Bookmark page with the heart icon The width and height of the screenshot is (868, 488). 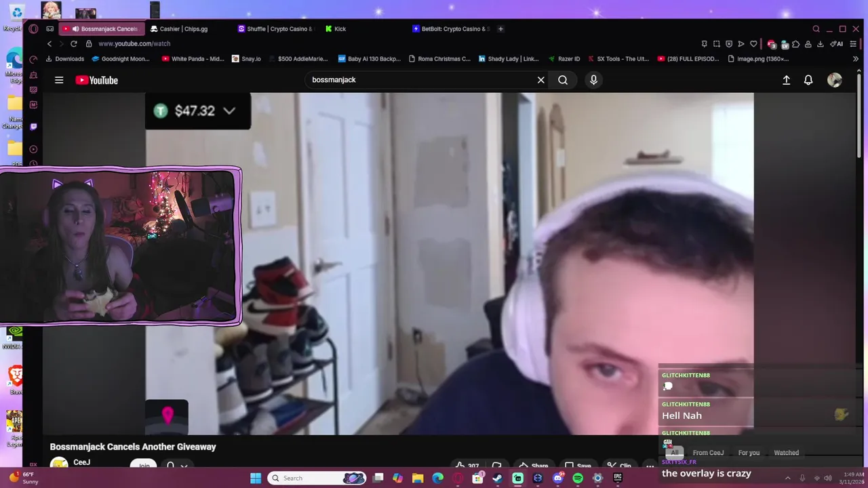tap(753, 44)
